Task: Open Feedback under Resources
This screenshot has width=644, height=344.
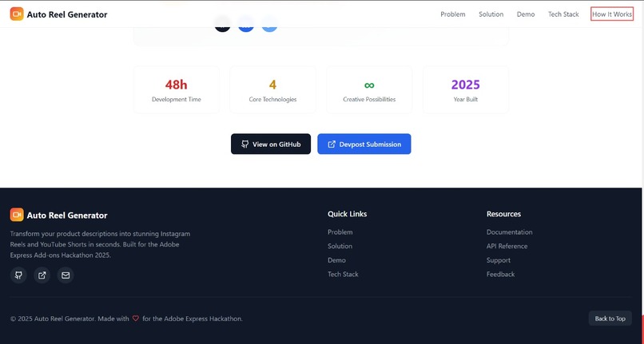Action: [x=501, y=274]
